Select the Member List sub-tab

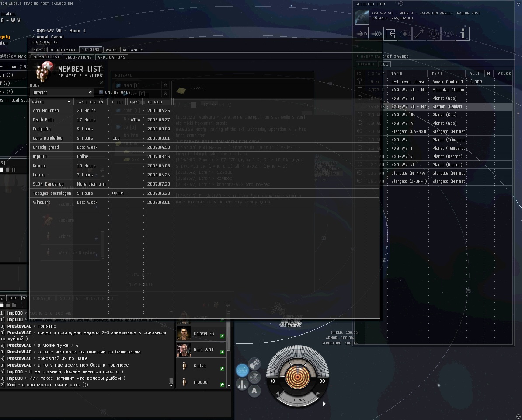pyautogui.click(x=46, y=57)
